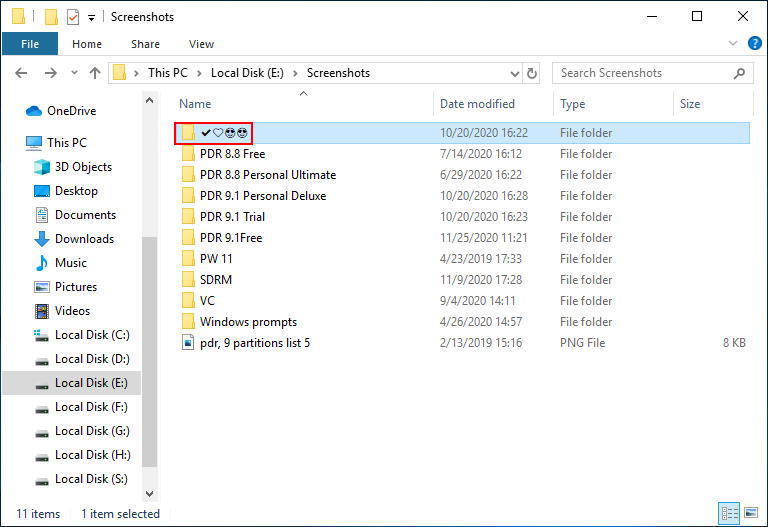Open the Customize Quick Access Toolbar arrow

tap(91, 18)
